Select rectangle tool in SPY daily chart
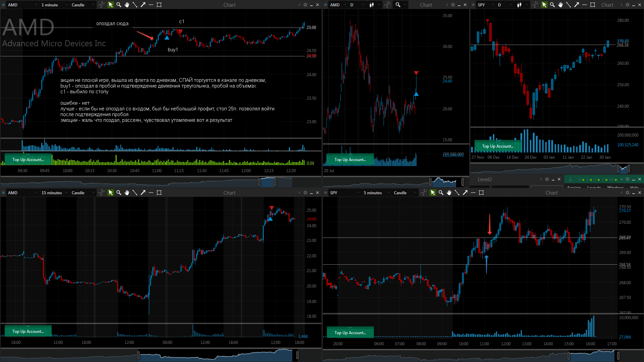 pos(593,5)
